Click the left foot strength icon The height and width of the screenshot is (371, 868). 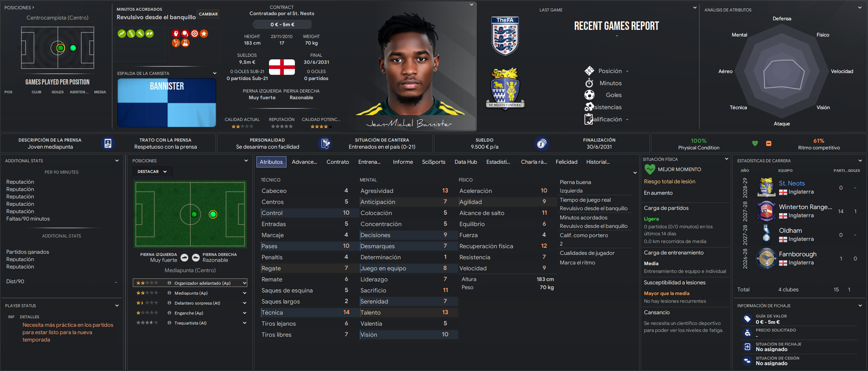coord(185,257)
